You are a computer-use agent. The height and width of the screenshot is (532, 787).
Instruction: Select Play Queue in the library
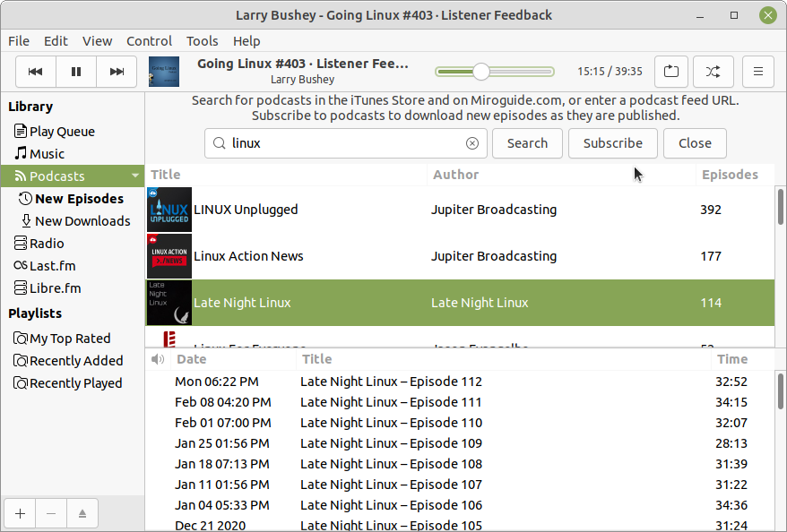click(x=73, y=132)
